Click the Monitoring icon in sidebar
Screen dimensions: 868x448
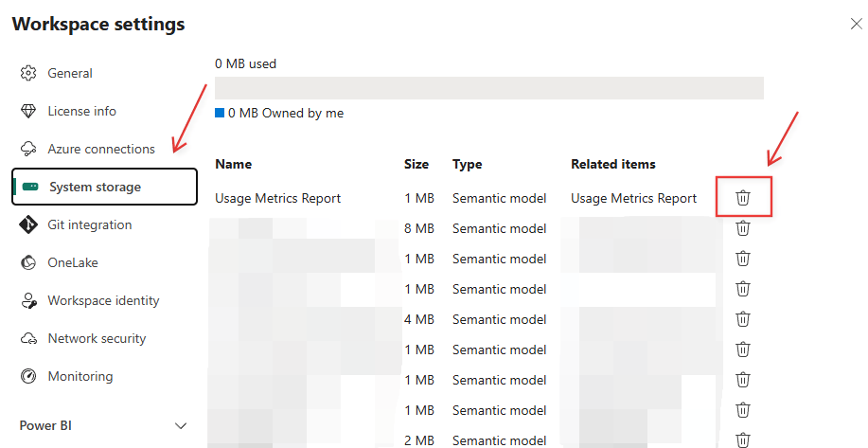(x=28, y=376)
